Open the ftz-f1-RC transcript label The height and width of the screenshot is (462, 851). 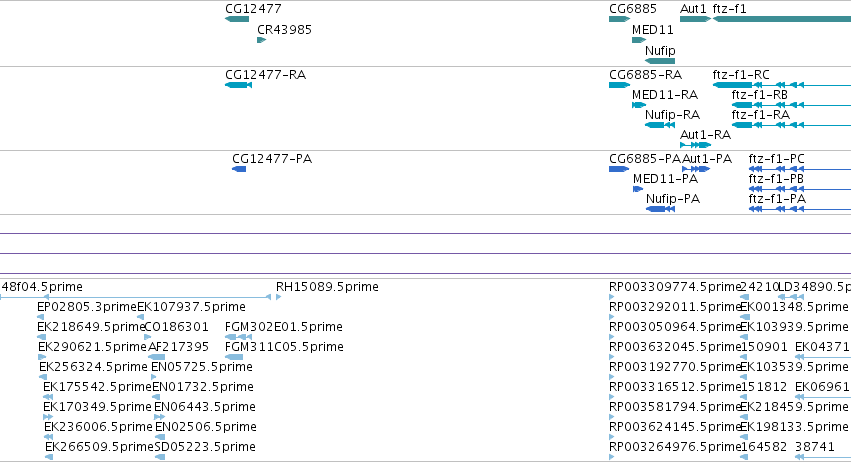pyautogui.click(x=741, y=75)
